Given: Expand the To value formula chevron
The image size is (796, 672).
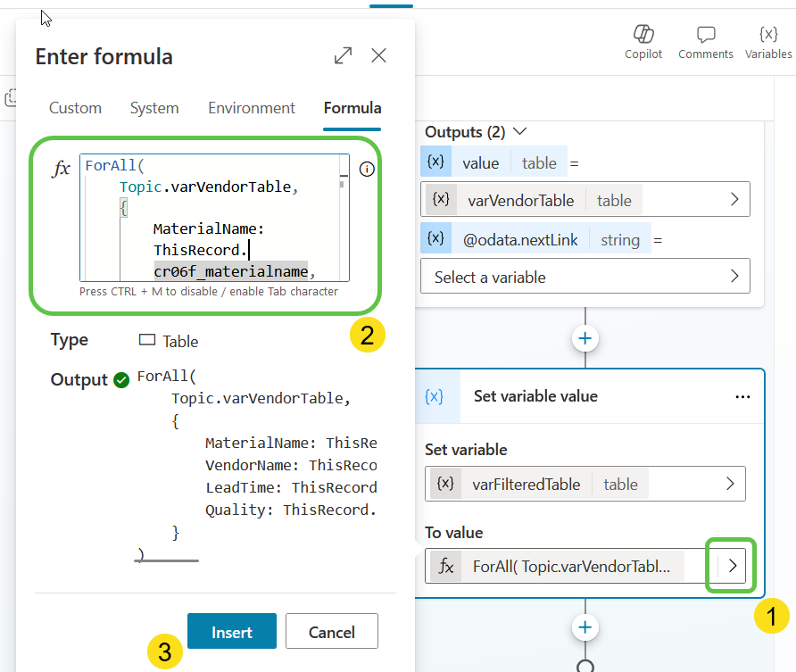Looking at the screenshot, I should (733, 566).
